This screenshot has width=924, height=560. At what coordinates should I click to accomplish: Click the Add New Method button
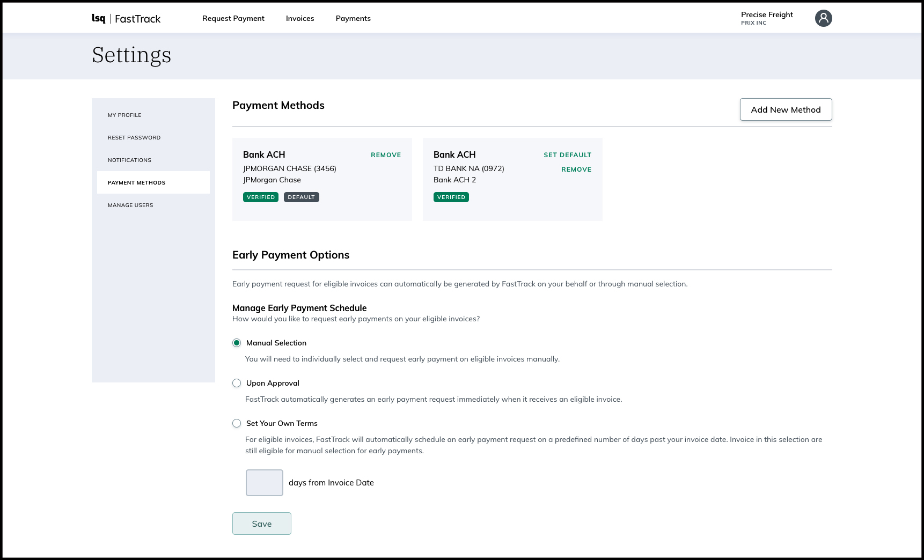786,109
